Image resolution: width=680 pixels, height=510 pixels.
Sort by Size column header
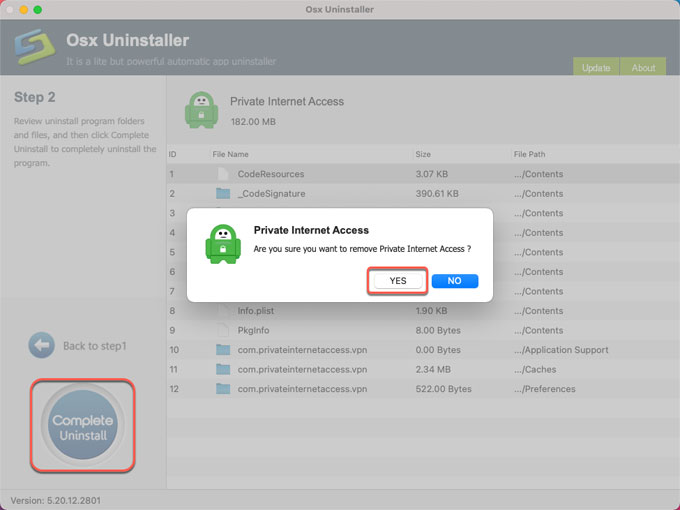pyautogui.click(x=426, y=155)
